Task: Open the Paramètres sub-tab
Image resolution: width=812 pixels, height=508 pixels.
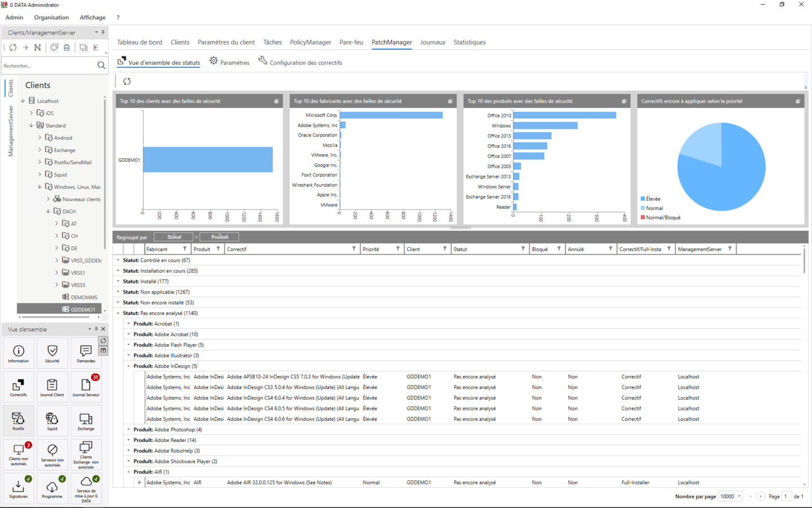Action: pos(230,62)
